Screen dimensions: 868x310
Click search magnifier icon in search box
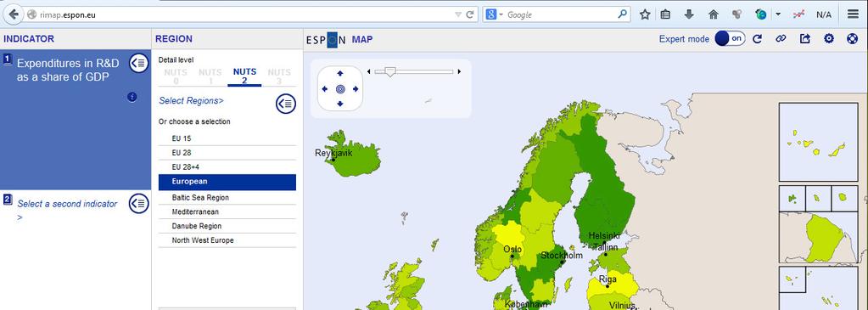click(623, 14)
